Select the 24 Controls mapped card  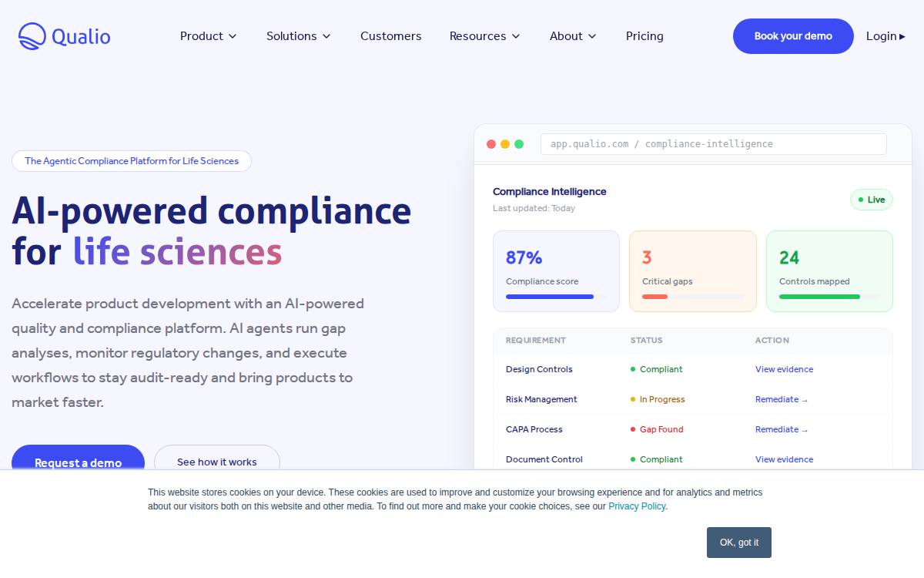[829, 271]
